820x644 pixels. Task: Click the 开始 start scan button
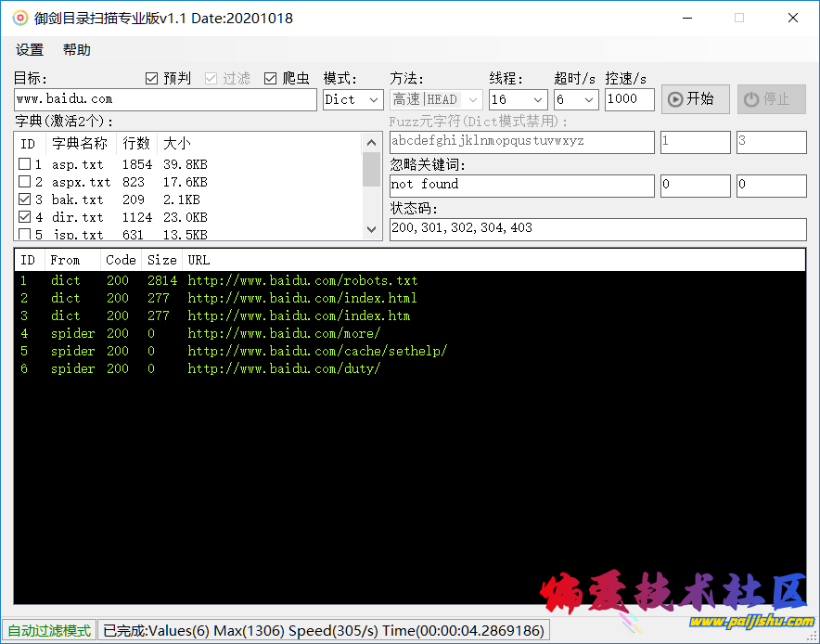[695, 99]
